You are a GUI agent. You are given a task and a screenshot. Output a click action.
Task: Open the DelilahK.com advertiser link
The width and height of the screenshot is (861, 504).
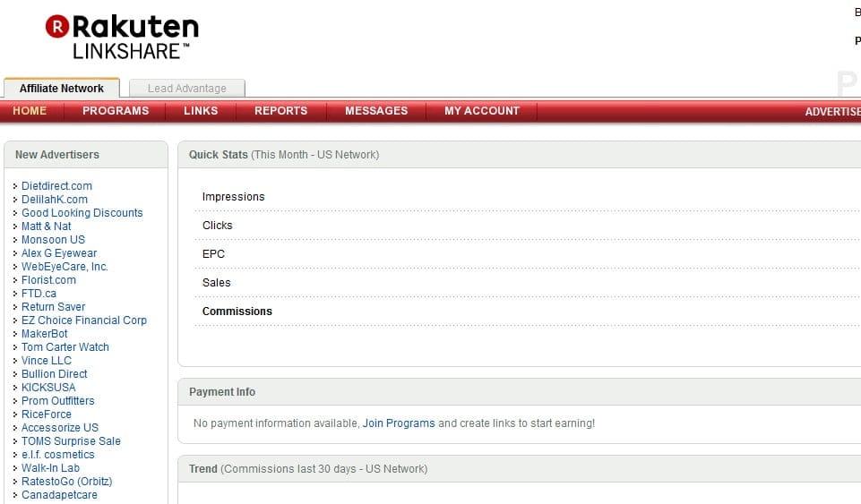[x=55, y=199]
